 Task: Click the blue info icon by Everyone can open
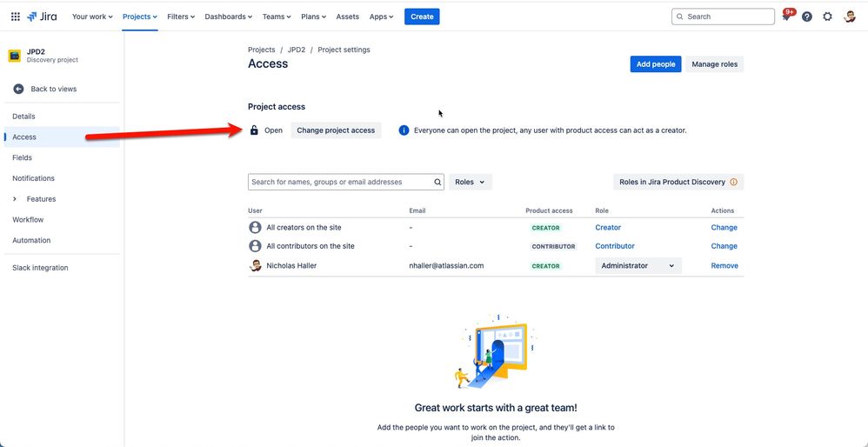coord(404,130)
